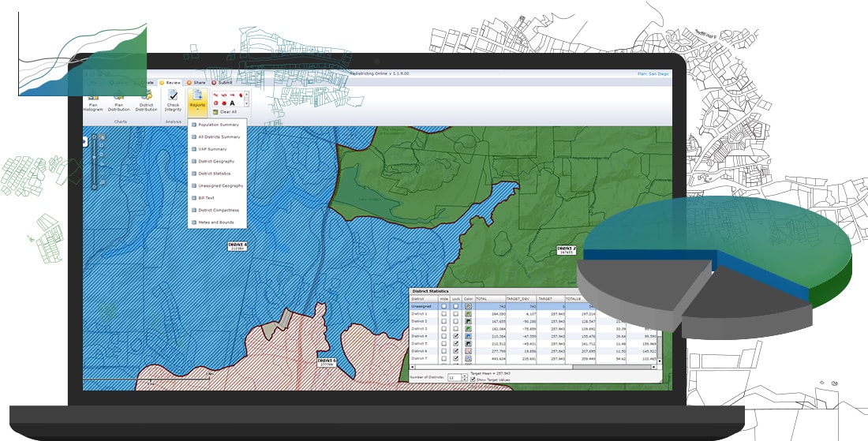868x441 pixels.
Task: Open the District Distribution chart
Action: (x=146, y=102)
